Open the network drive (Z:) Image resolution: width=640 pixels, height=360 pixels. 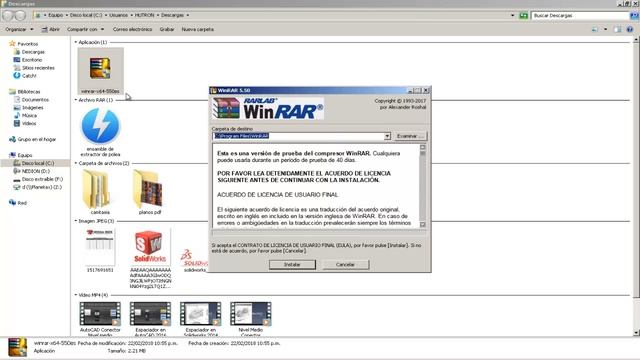coord(38,187)
